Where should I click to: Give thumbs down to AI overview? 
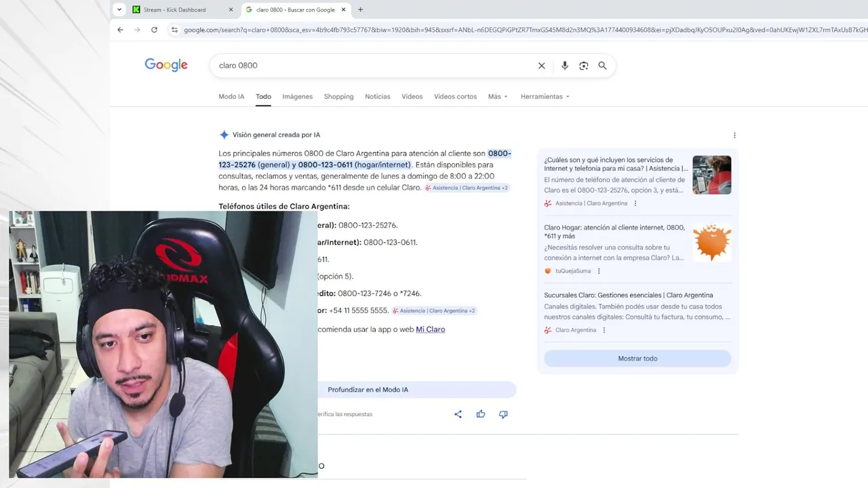(503, 414)
